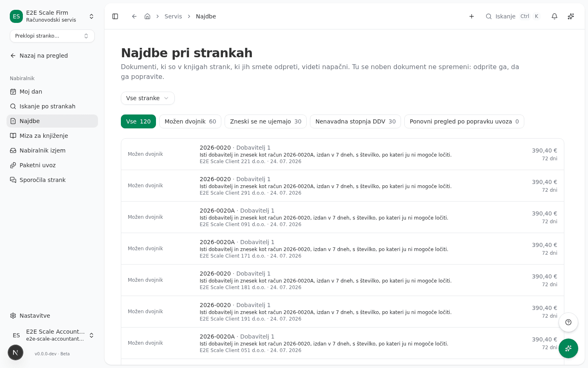Image resolution: width=588 pixels, height=368 pixels.
Task: Open Sporočila strank in sidebar
Action: [52, 180]
